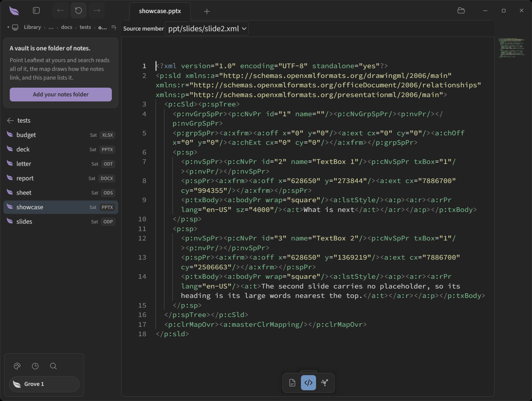
Task: Open the slides ODP file
Action: pyautogui.click(x=61, y=222)
